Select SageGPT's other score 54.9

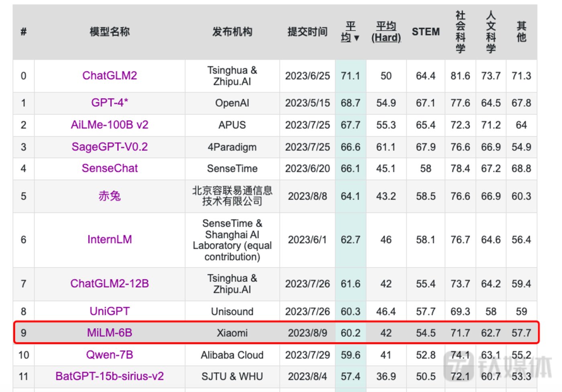pyautogui.click(x=521, y=147)
